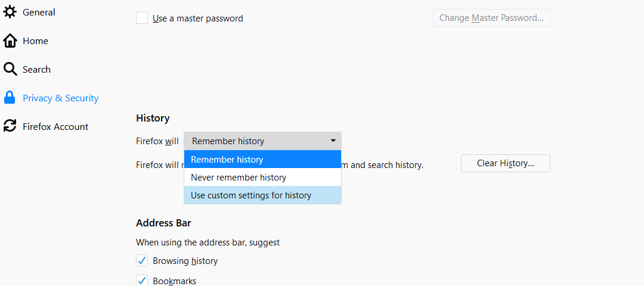This screenshot has width=644, height=286.
Task: Enable the Use a master password checkbox
Action: (142, 18)
